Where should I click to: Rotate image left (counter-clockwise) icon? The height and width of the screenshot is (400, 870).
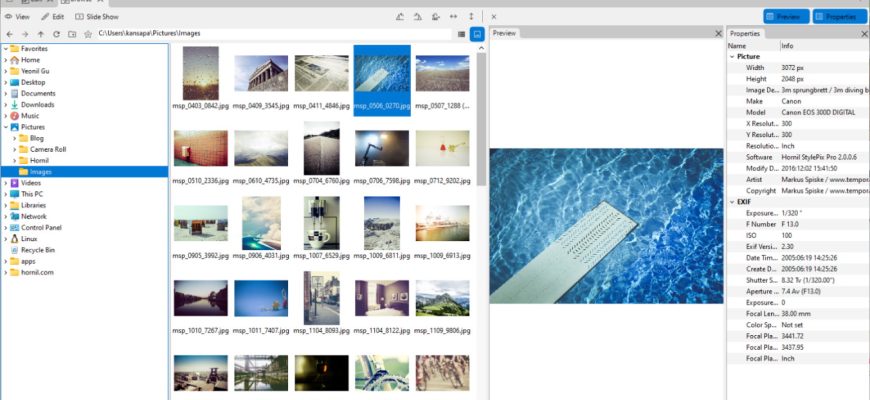(400, 17)
